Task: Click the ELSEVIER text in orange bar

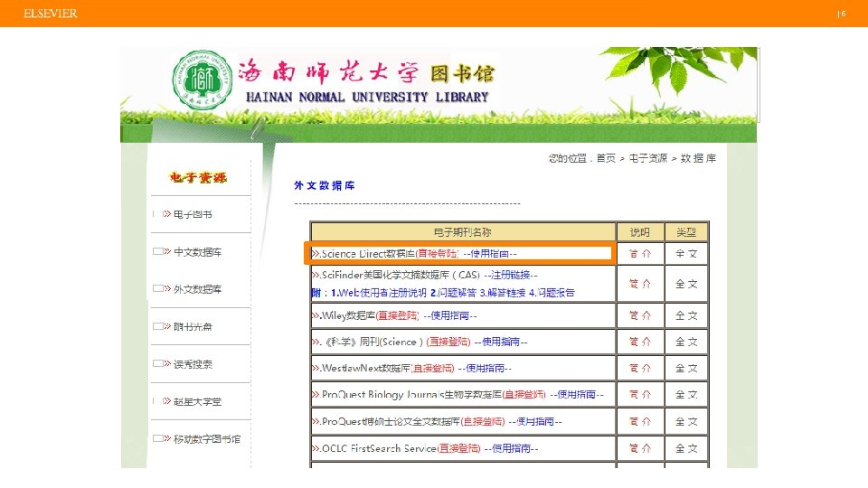Action: click(x=51, y=14)
